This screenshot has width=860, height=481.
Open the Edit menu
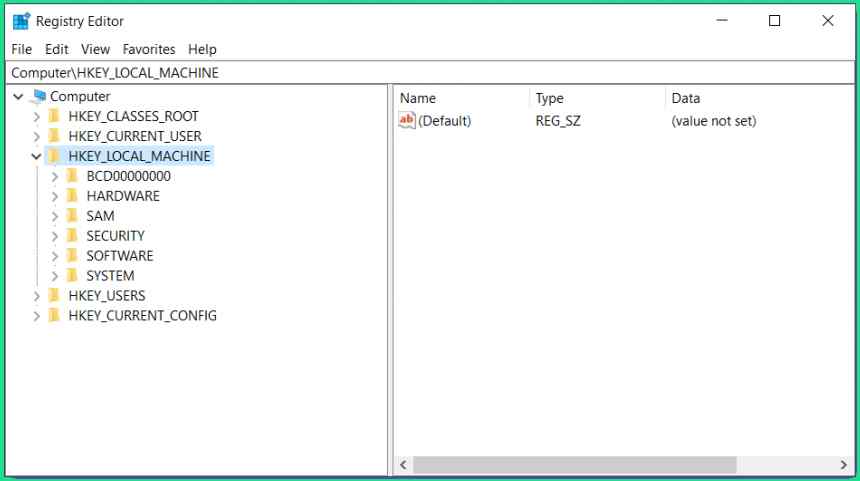pyautogui.click(x=56, y=49)
